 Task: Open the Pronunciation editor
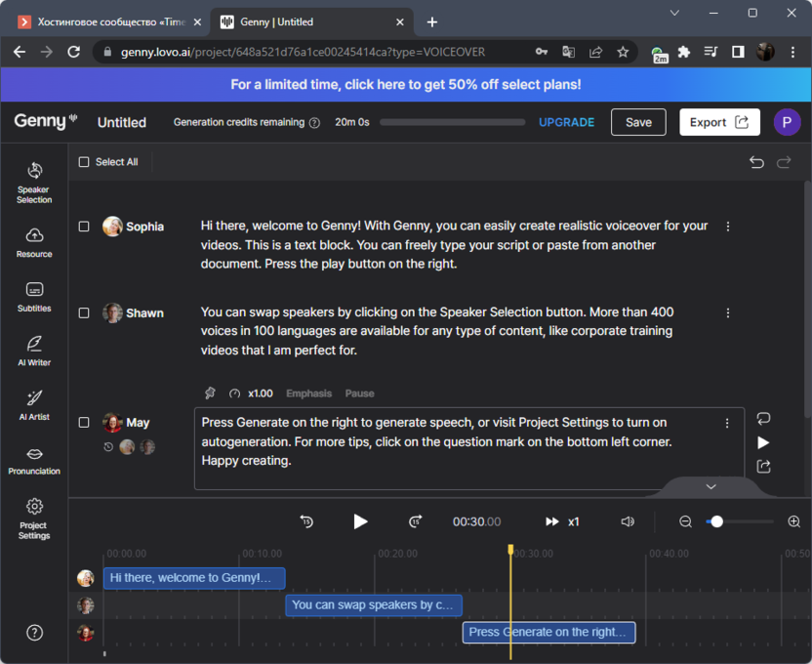click(34, 459)
